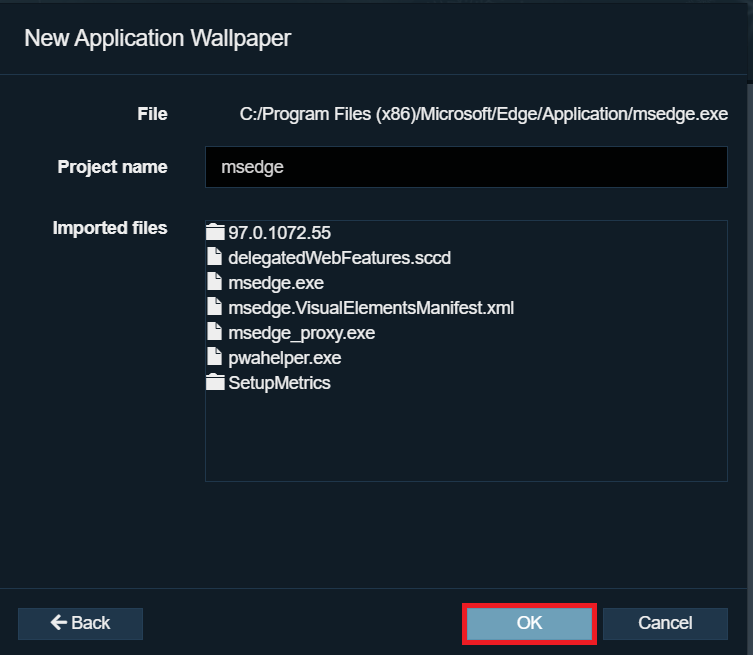
Task: Cancel the New Application Wallpaper dialog
Action: (x=665, y=623)
